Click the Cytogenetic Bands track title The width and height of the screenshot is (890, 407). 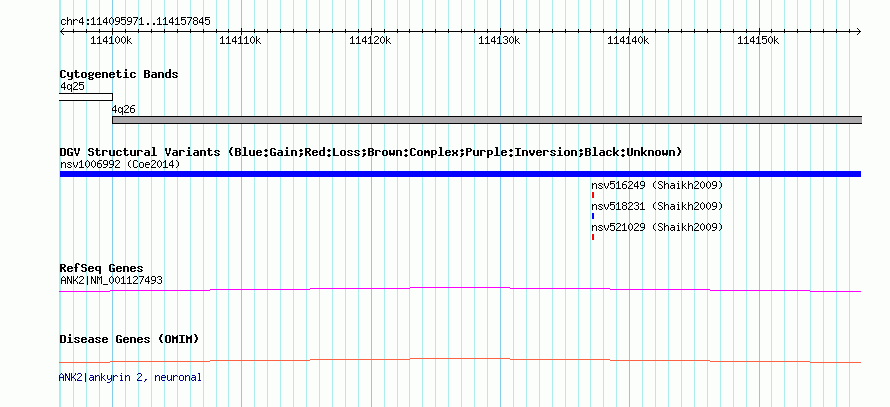119,74
